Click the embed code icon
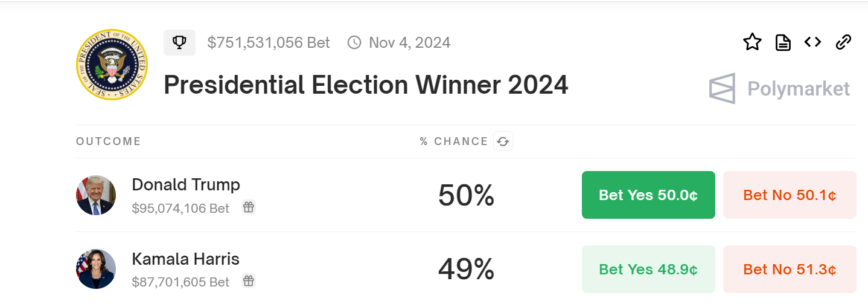This screenshot has width=868, height=304. click(812, 42)
